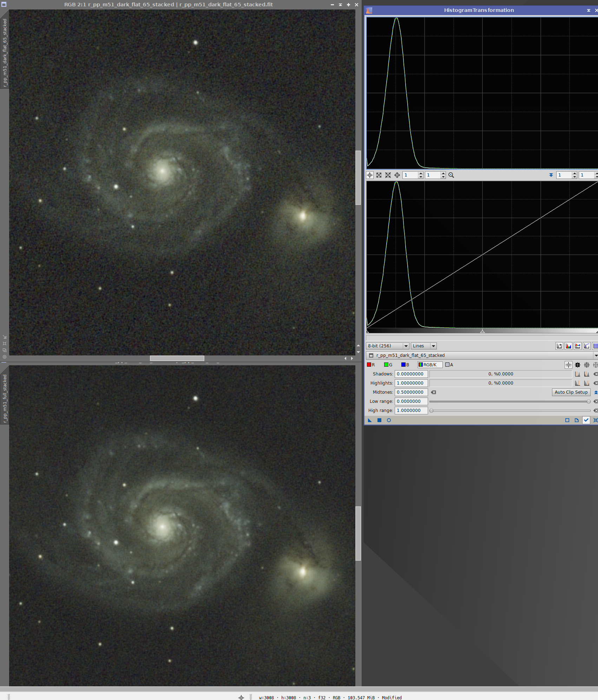Image resolution: width=598 pixels, height=700 pixels.
Task: Click the Low range value field
Action: pos(411,401)
